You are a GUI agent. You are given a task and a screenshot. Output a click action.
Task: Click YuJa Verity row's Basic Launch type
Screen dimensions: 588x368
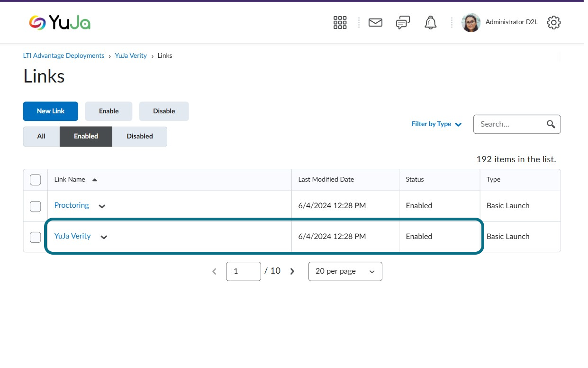click(x=508, y=237)
